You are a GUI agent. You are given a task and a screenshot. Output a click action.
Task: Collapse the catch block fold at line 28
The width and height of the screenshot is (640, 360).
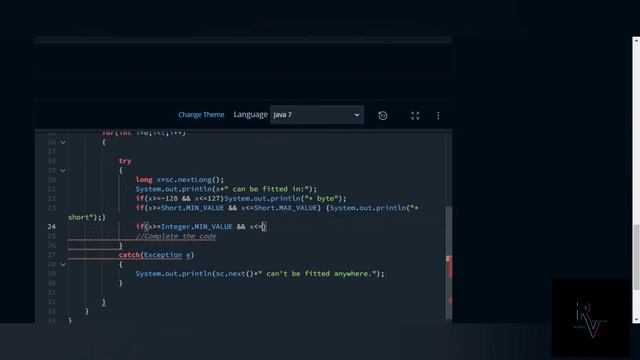point(63,264)
